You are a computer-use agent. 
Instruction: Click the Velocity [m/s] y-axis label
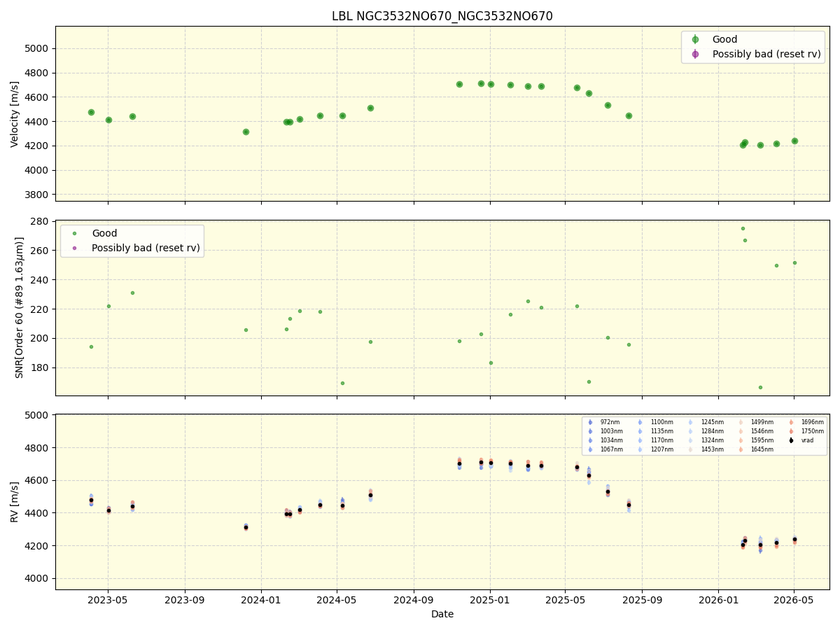click(x=15, y=113)
